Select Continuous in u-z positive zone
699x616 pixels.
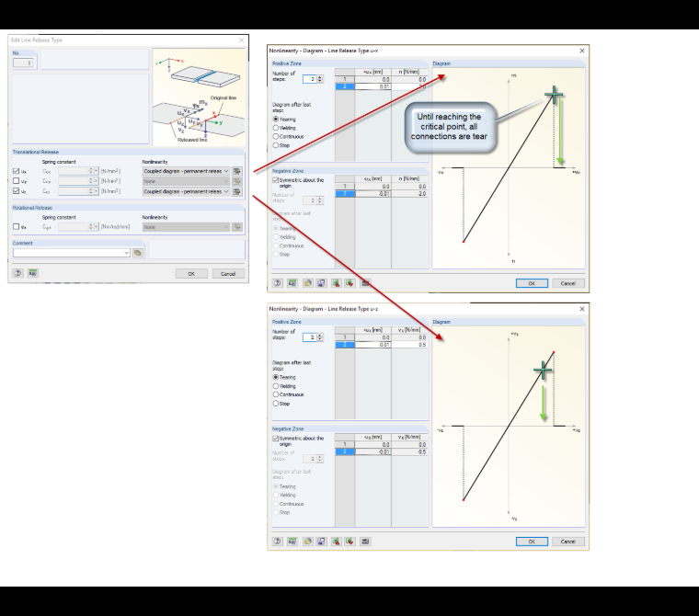[x=276, y=394]
